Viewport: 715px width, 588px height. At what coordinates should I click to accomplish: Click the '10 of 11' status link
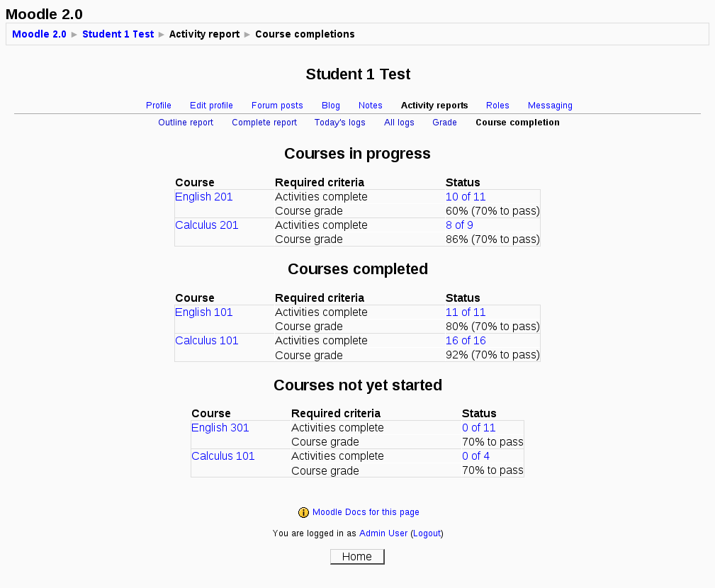tap(466, 197)
